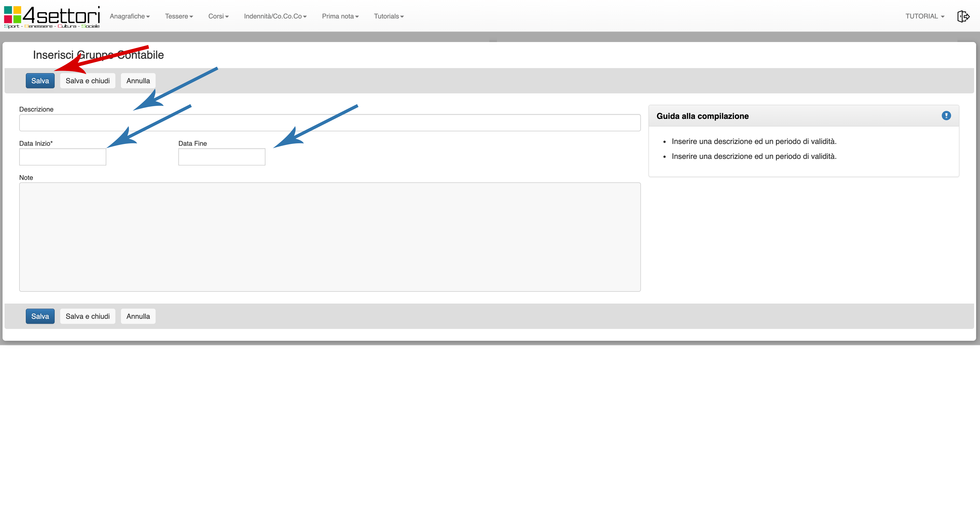Viewport: 980px width, 526px height.
Task: Click the logout door icon
Action: click(963, 16)
